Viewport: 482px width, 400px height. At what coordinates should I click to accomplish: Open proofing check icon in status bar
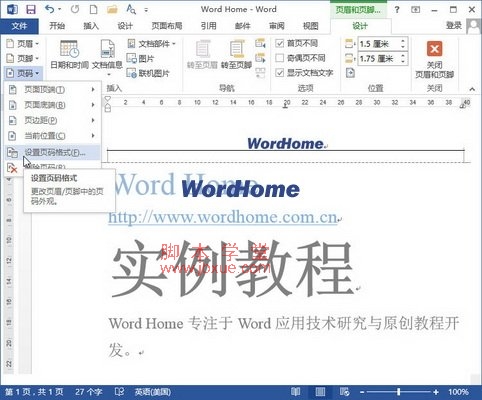[119, 392]
